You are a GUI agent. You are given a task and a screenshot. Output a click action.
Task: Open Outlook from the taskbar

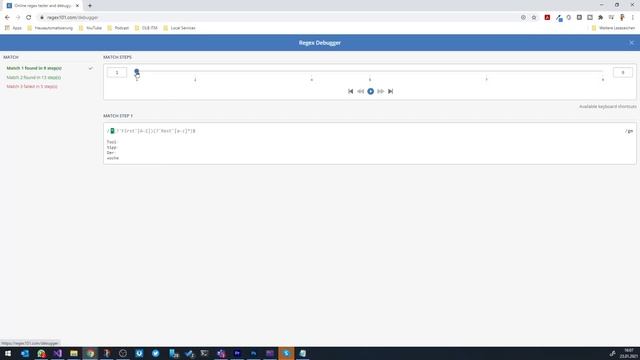24,353
